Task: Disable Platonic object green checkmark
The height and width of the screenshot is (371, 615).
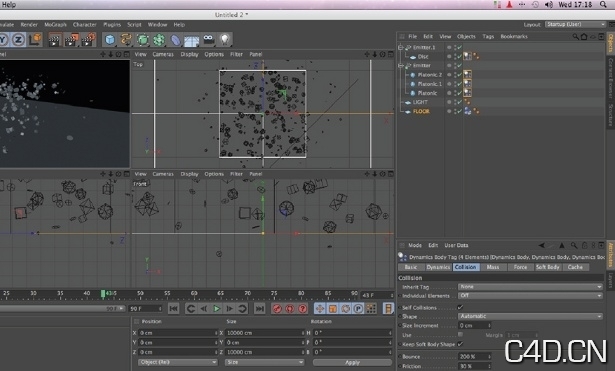Action: [459, 93]
